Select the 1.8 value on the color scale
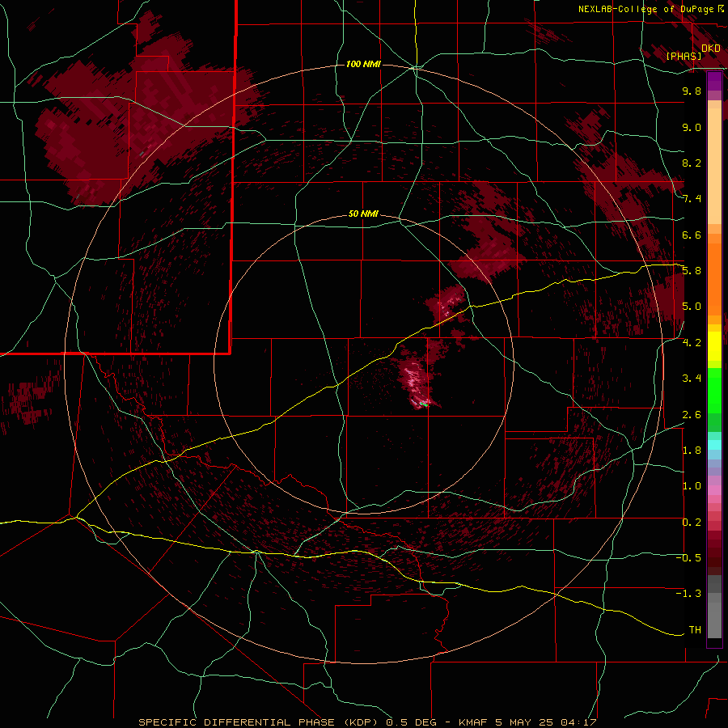The image size is (728, 728). 692,451
